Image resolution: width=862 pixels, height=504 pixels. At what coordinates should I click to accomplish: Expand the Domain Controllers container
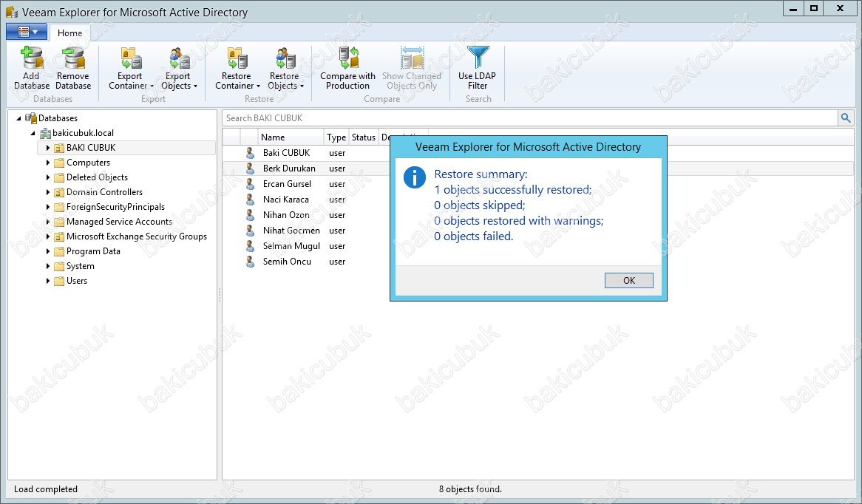pyautogui.click(x=48, y=192)
